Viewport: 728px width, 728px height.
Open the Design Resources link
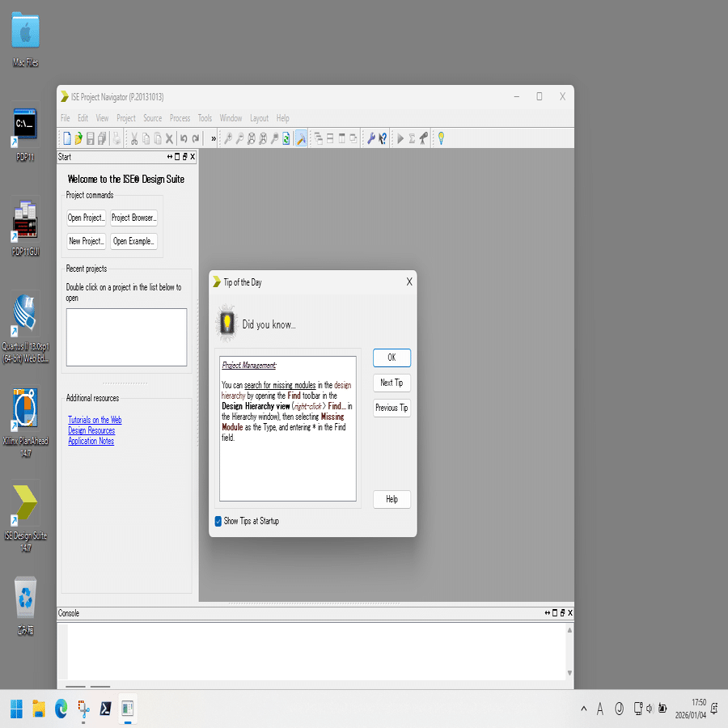pos(91,430)
